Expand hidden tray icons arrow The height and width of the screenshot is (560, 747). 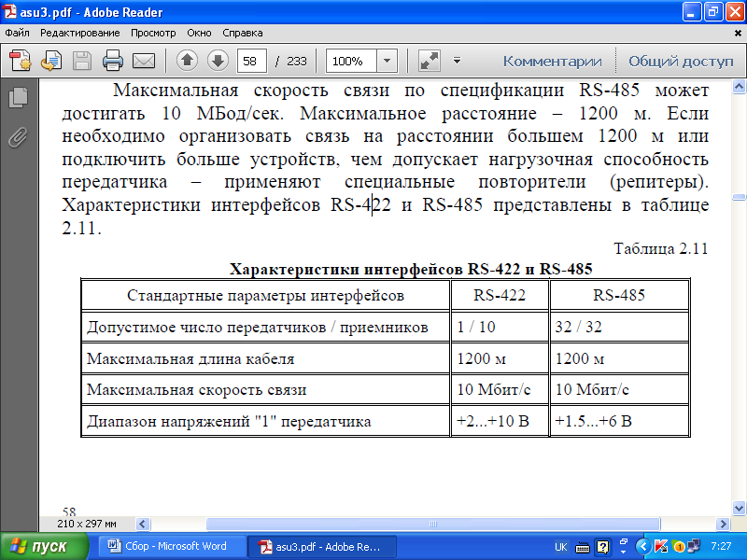(643, 547)
